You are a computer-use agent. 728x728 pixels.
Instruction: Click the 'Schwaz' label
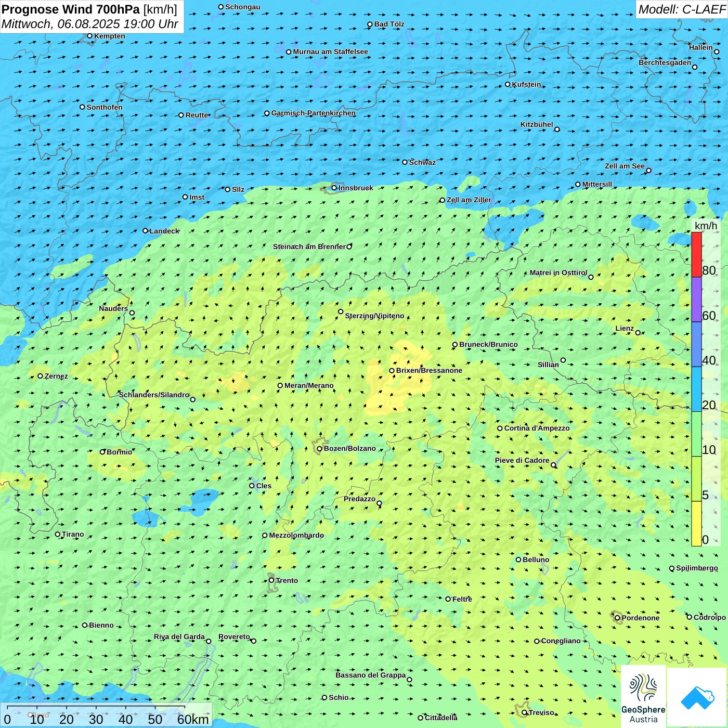pos(423,162)
